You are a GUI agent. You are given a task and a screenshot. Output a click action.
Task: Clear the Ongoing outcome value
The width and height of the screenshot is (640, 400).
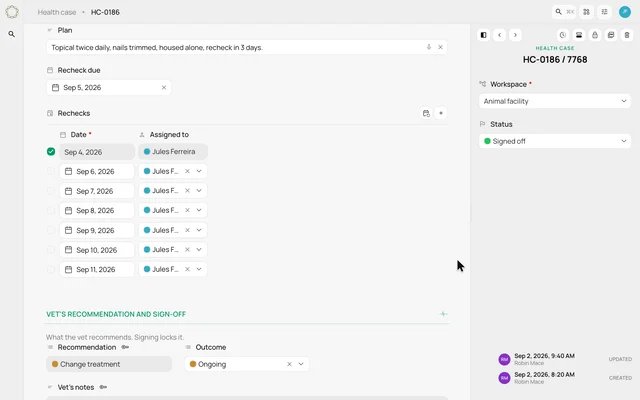tap(289, 364)
